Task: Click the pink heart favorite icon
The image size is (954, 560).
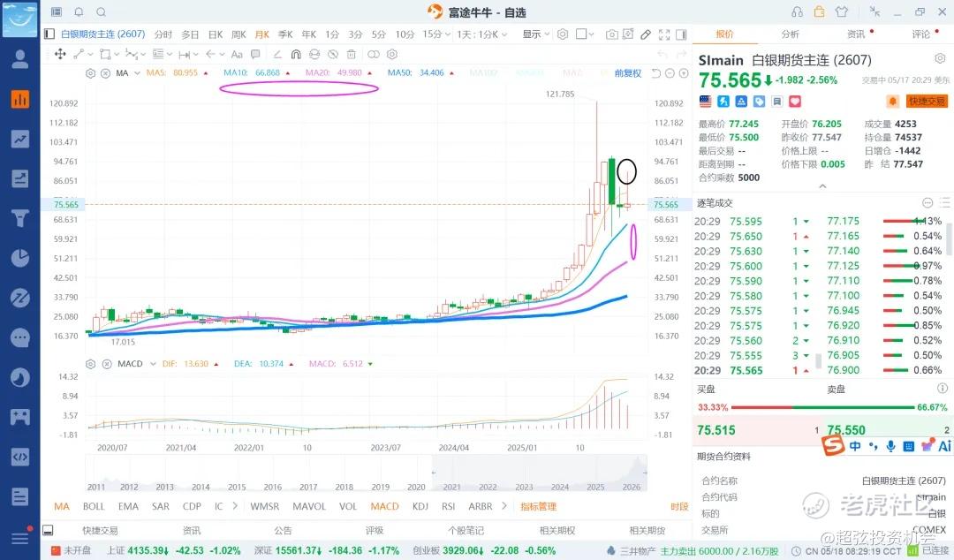Action: (795, 101)
